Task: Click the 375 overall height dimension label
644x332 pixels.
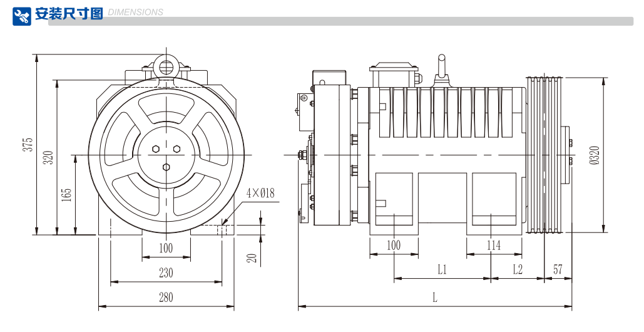Action: click(28, 144)
